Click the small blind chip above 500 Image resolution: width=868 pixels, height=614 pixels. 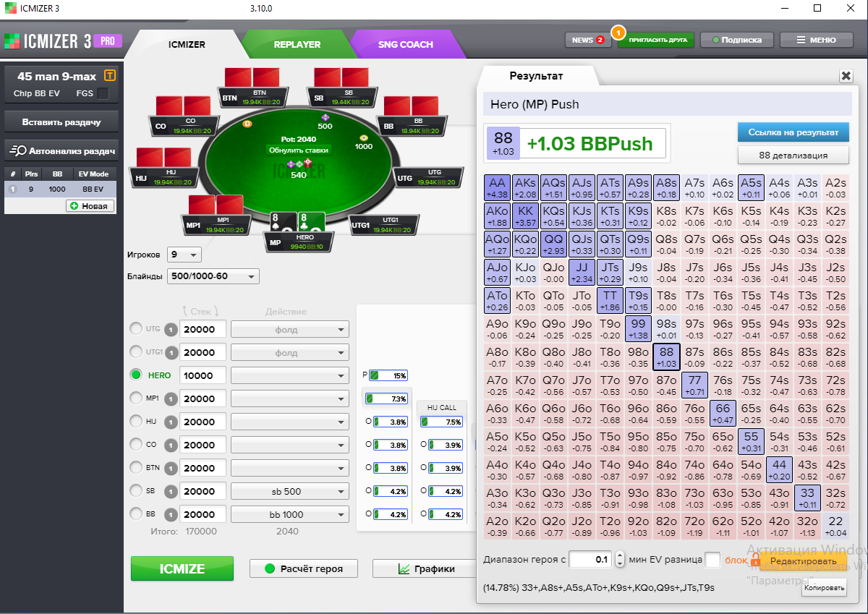coord(325,117)
